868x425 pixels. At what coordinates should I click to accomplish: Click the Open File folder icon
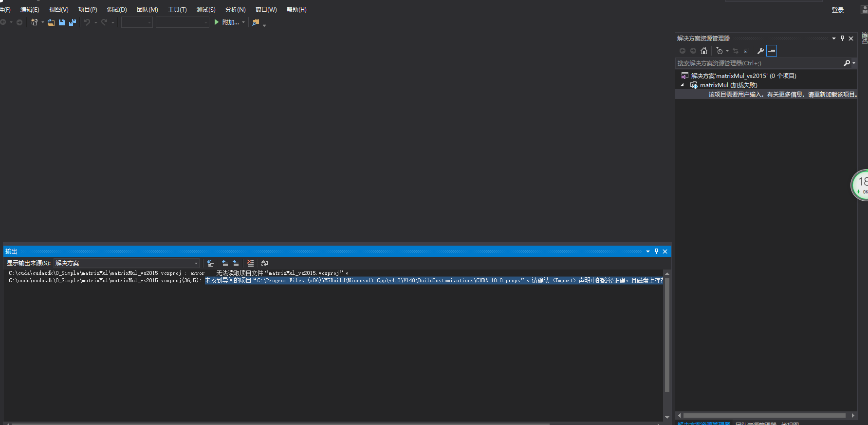51,22
